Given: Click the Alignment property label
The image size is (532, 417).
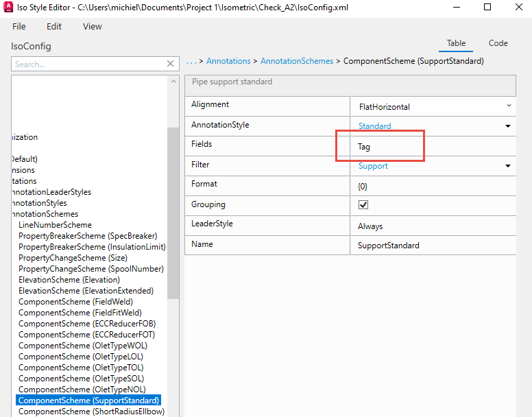Looking at the screenshot, I should [210, 104].
